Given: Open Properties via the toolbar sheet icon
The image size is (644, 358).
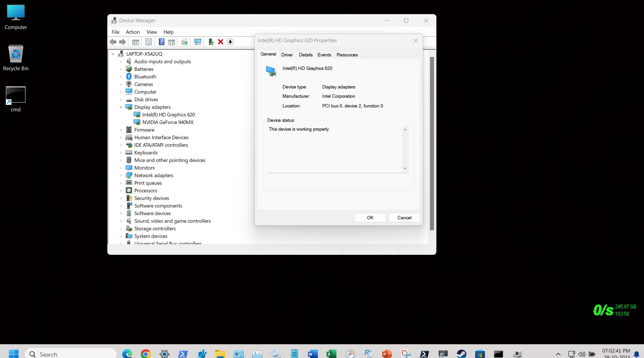Looking at the screenshot, I should click(148, 42).
